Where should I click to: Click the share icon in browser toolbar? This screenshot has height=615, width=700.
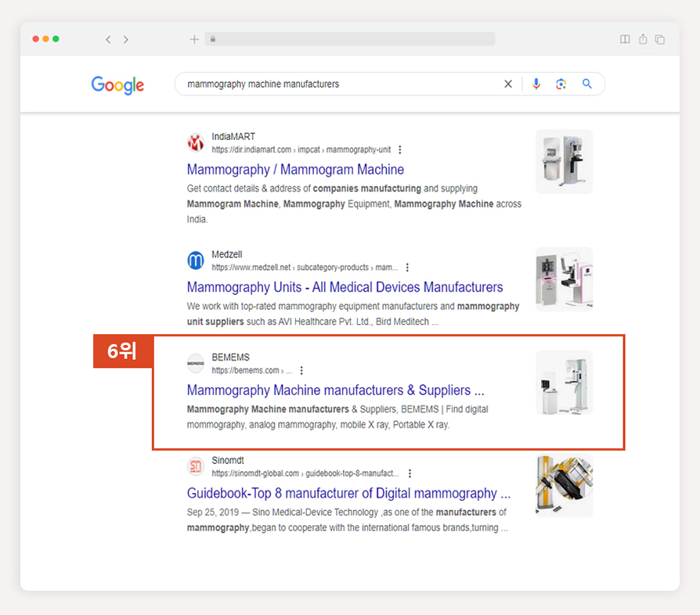click(643, 39)
